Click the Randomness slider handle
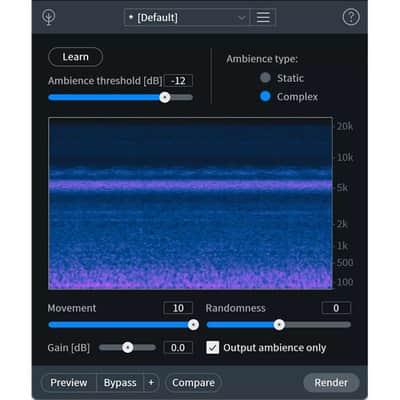 pos(279,324)
